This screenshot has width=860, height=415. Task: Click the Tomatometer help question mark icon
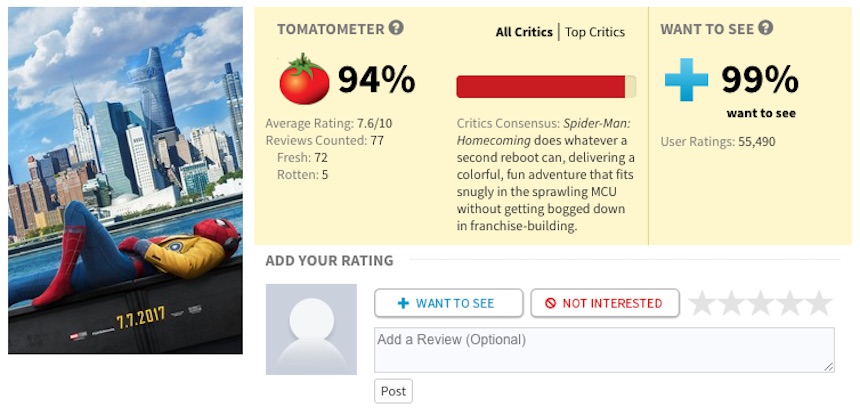(x=396, y=28)
